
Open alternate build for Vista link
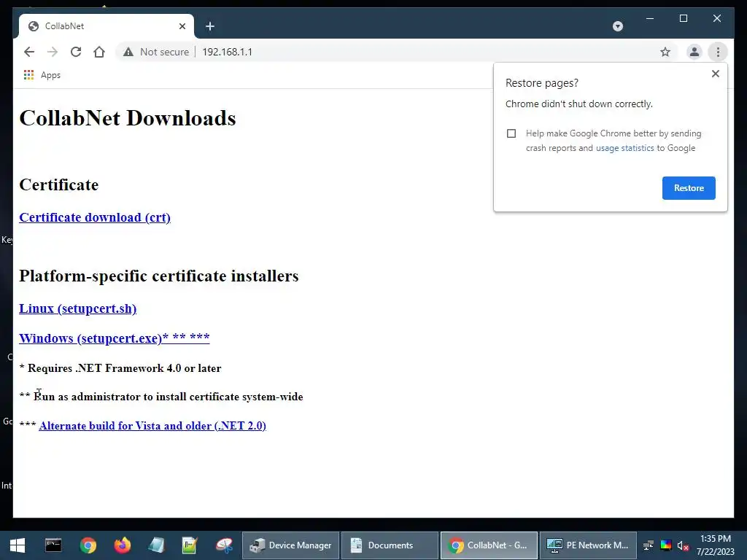pos(152,426)
